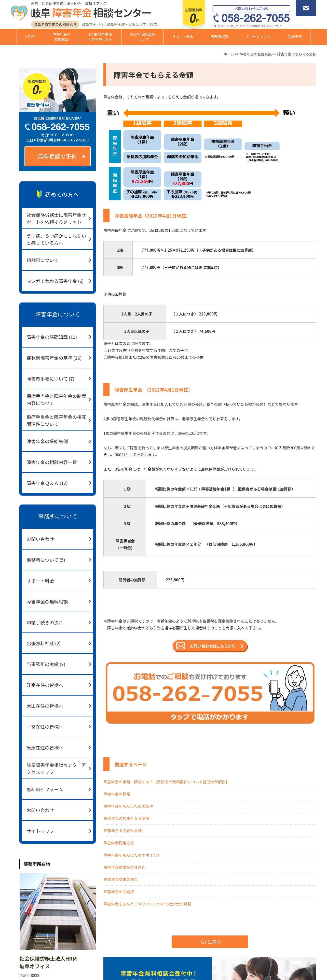Open 障害者手帳について (7) link
The height and width of the screenshot is (980, 327).
(58, 379)
